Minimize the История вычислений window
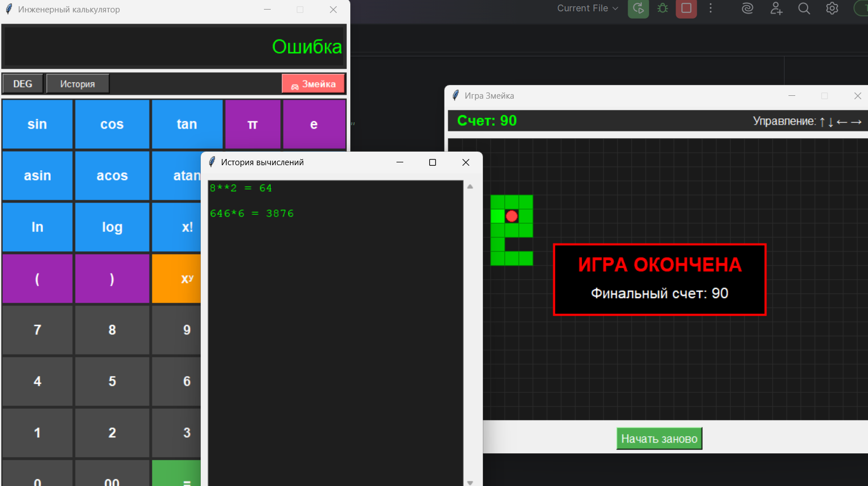Screen dimensions: 868x486 (400, 162)
